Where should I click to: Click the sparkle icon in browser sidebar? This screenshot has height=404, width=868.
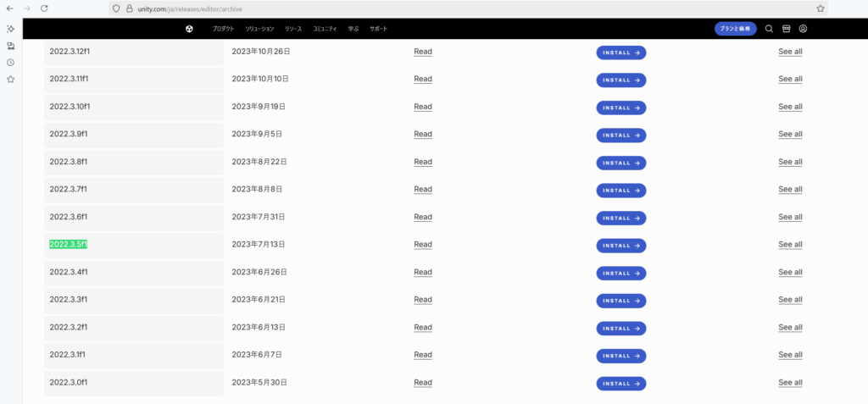point(10,29)
